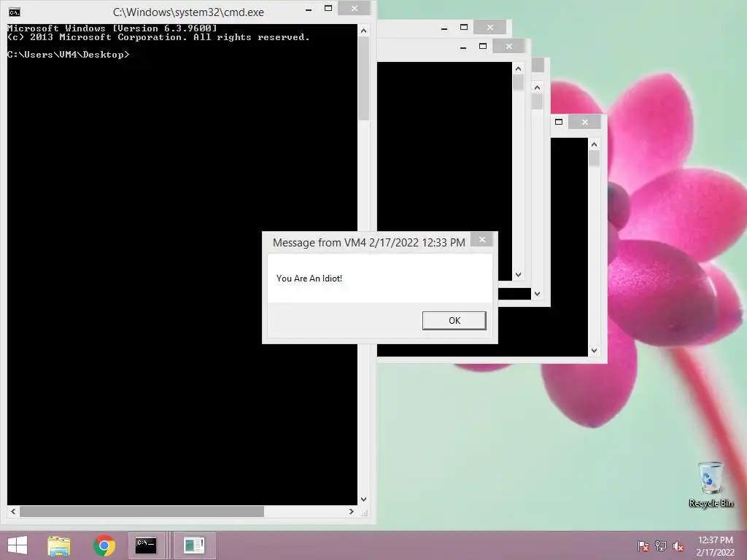The height and width of the screenshot is (560, 747).
Task: Open File Explorer from the taskbar
Action: point(59,545)
